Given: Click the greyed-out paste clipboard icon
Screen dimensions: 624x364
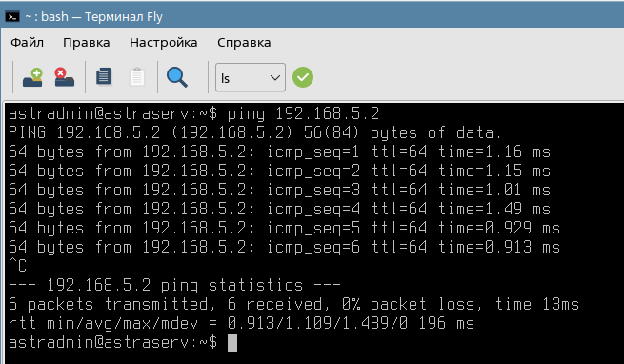Looking at the screenshot, I should point(137,76).
